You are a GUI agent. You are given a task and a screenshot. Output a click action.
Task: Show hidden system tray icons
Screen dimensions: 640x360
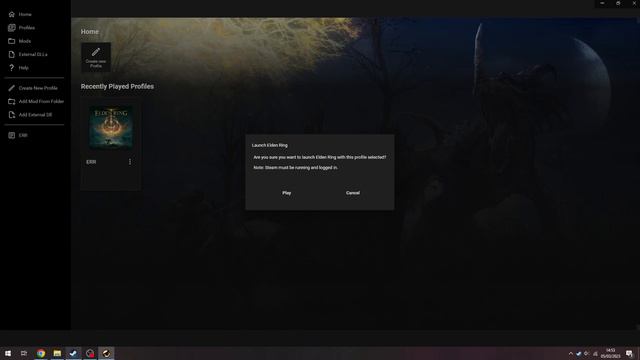pos(571,353)
